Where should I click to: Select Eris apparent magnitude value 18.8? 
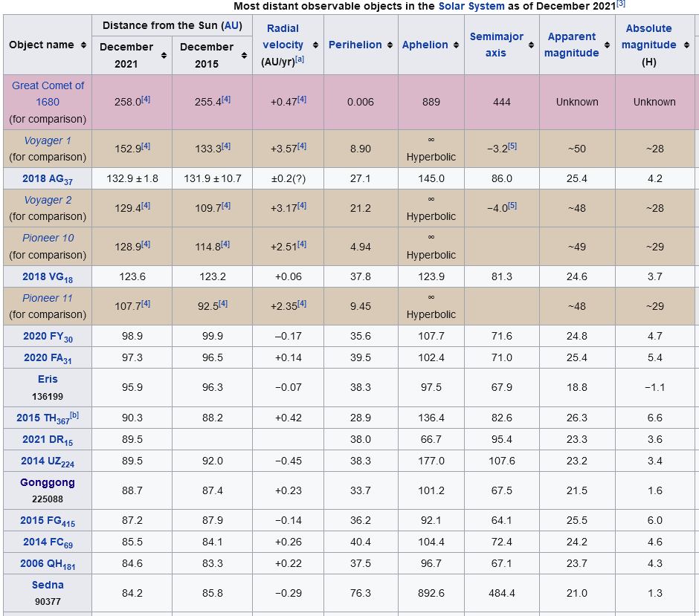tap(577, 387)
